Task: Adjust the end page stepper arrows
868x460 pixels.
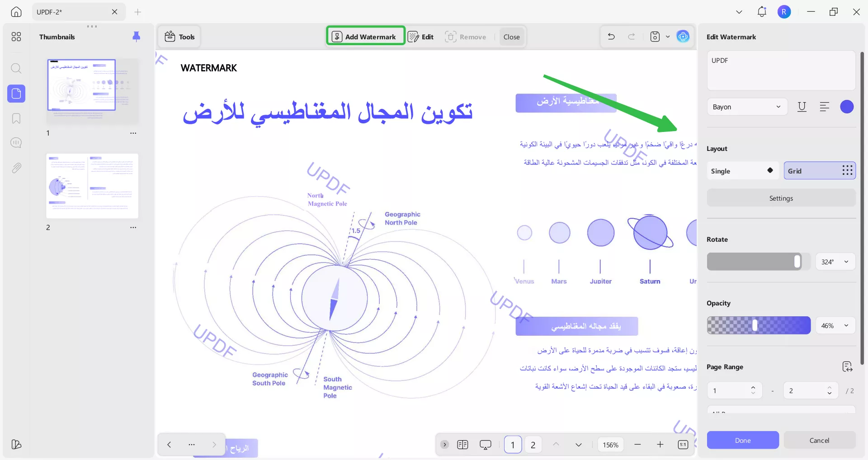Action: 830,390
